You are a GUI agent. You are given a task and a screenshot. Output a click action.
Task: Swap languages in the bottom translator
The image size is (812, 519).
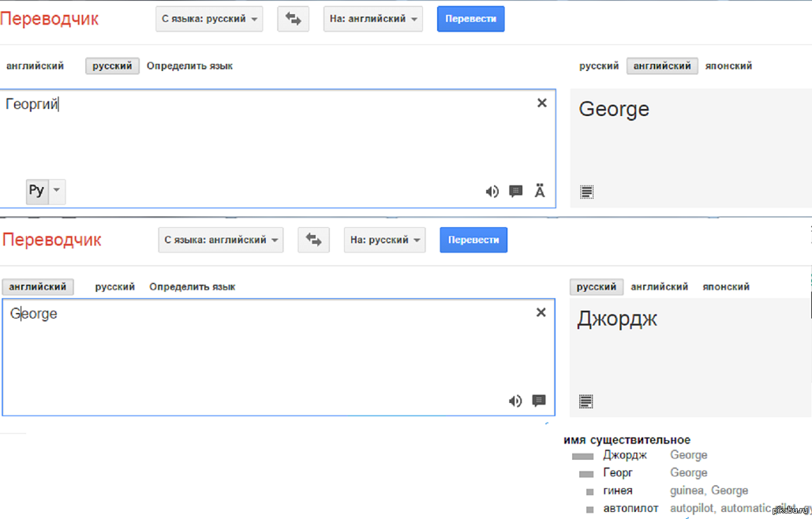click(313, 240)
